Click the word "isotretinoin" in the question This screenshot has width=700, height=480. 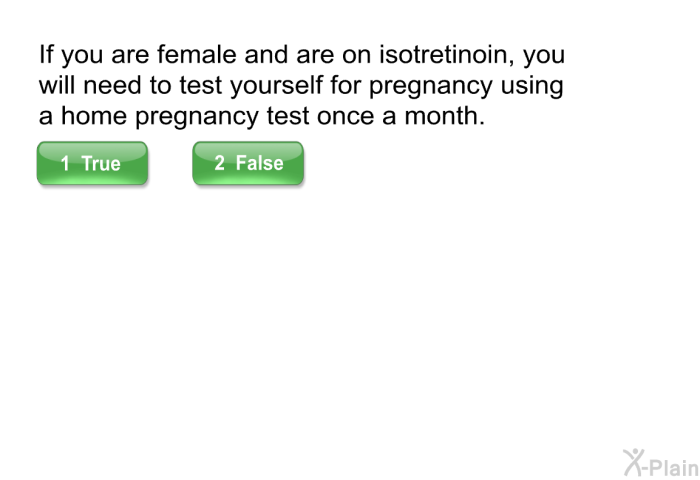tap(446, 54)
